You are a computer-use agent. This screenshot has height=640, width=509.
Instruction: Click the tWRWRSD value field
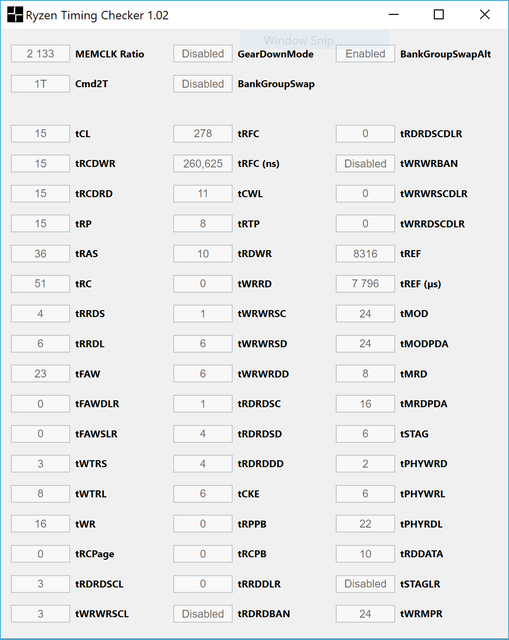point(203,344)
